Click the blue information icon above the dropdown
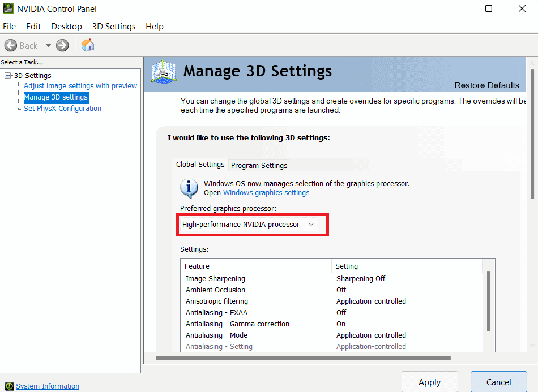The width and height of the screenshot is (538, 392). (x=189, y=188)
